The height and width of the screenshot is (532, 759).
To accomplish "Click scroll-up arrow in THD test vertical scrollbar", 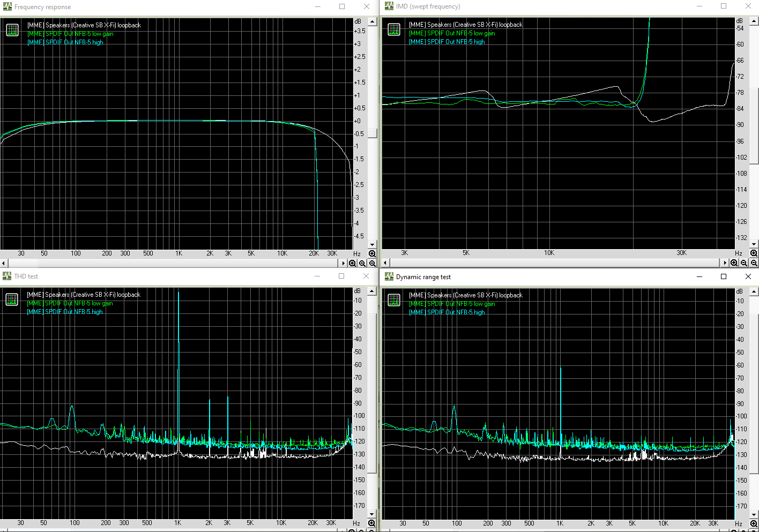I will coord(372,291).
